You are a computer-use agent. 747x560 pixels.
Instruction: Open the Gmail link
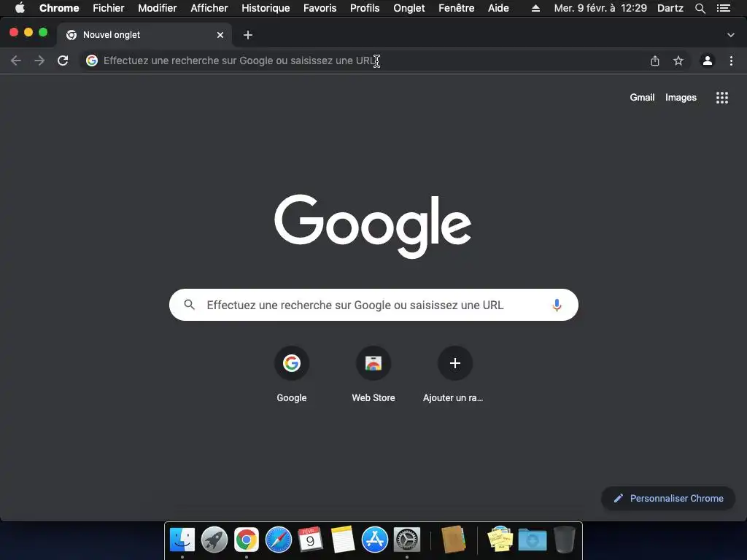pyautogui.click(x=642, y=97)
